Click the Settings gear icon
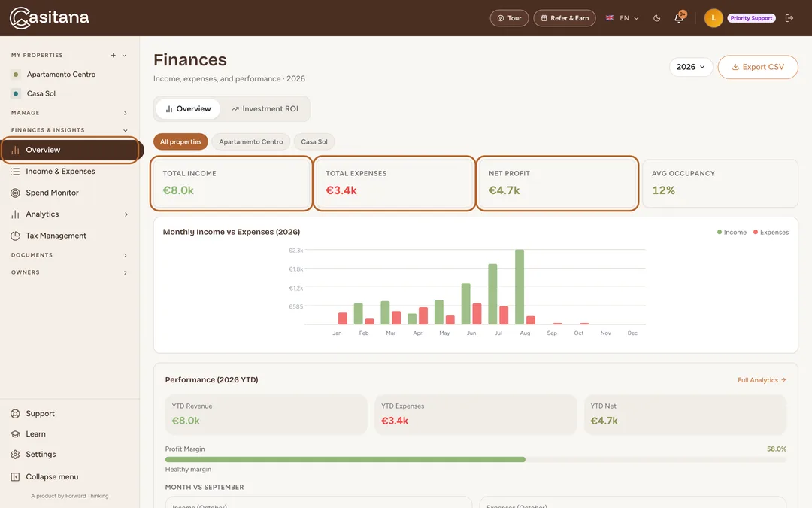Screen dimensions: 812x508 click(16, 454)
